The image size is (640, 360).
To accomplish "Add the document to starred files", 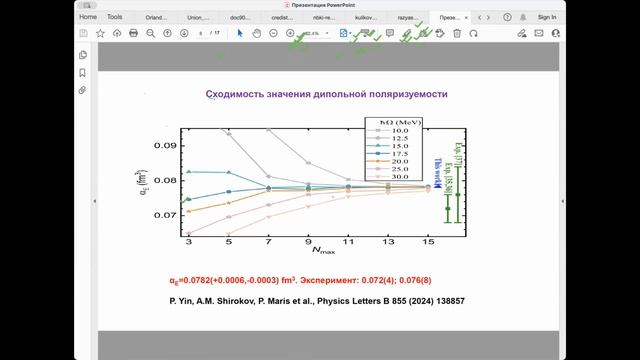I will pyautogui.click(x=100, y=33).
